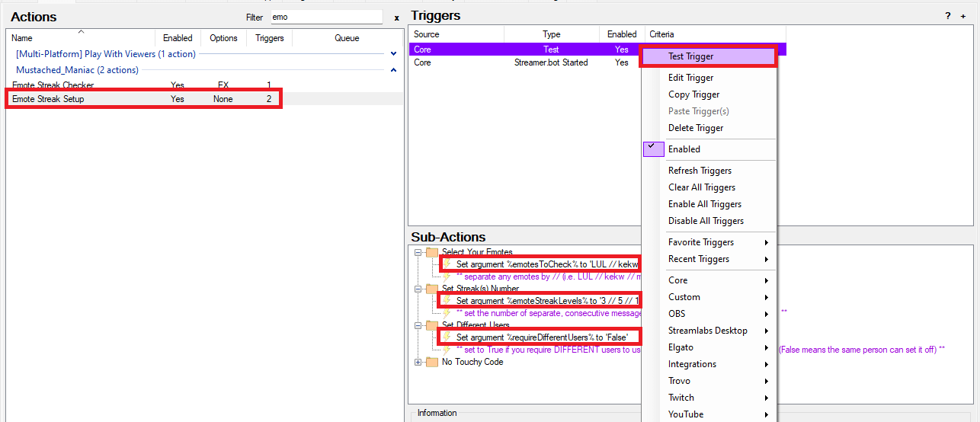Add a trigger with the plus icon

[963, 16]
